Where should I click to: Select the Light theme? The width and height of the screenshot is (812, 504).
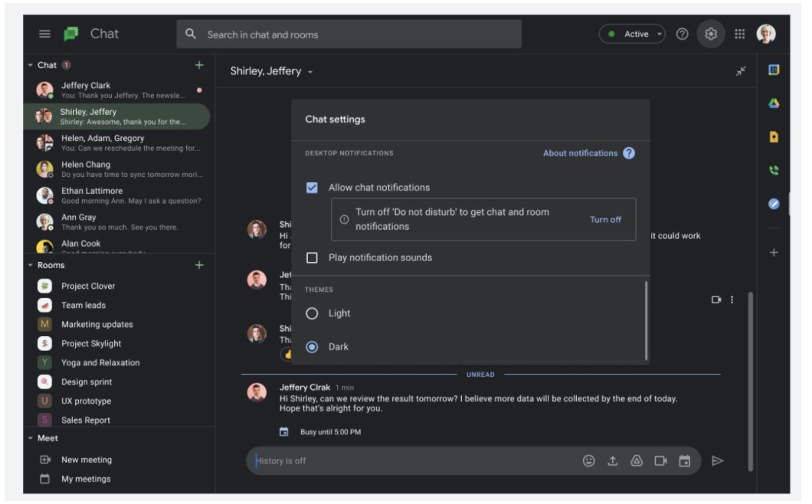(x=312, y=313)
